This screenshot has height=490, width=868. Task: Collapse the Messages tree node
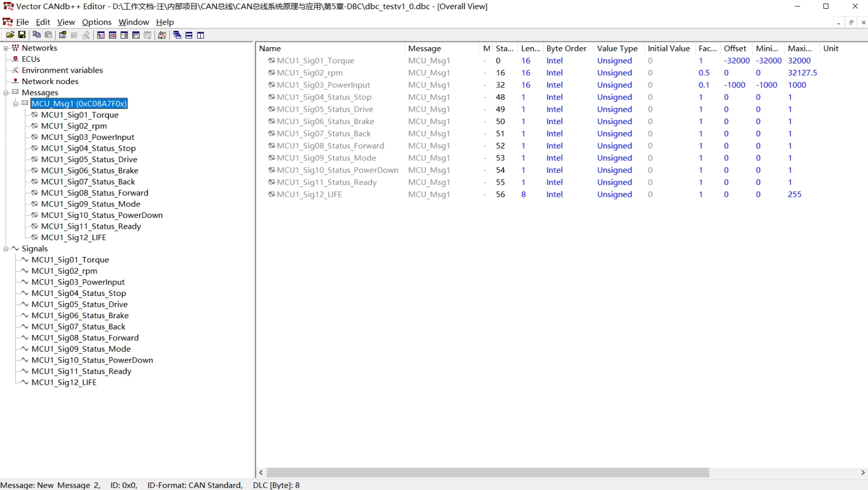click(x=6, y=93)
